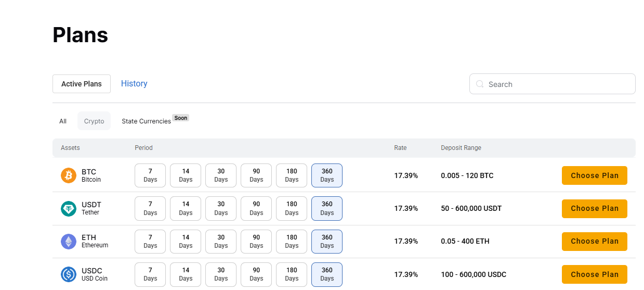Select 180 Days period for USDT

(292, 208)
